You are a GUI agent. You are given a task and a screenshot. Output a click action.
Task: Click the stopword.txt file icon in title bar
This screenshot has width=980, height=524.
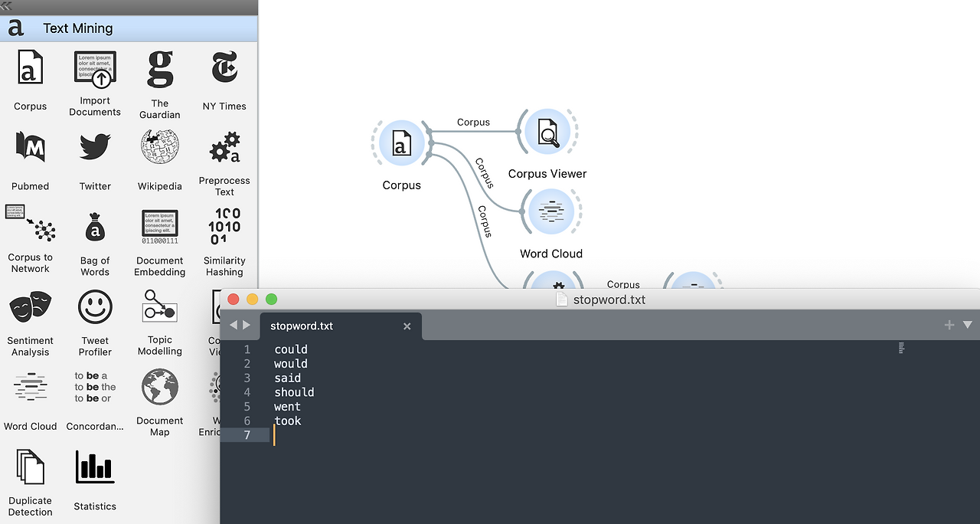(562, 300)
